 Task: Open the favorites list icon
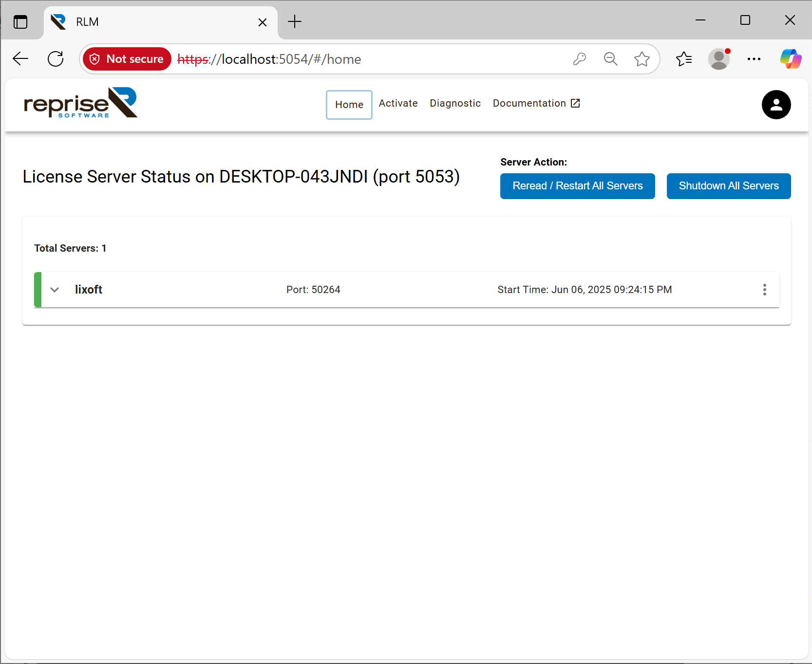coord(684,59)
